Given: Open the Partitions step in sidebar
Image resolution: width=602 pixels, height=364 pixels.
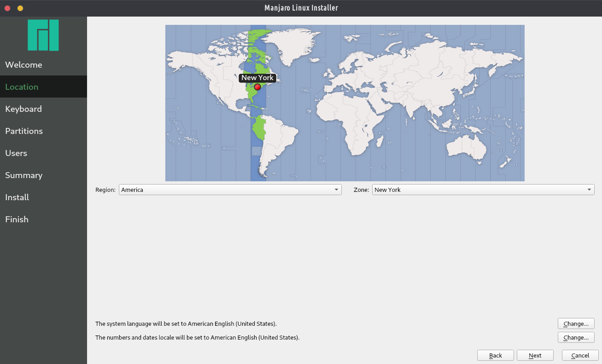Looking at the screenshot, I should tap(24, 131).
